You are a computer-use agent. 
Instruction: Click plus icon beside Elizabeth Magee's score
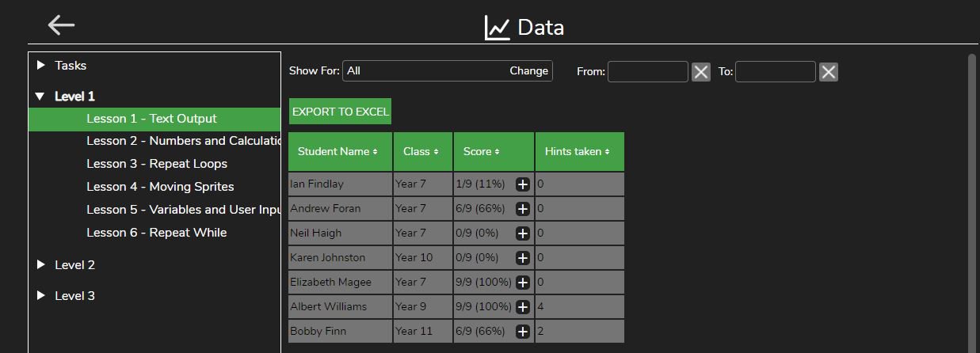click(523, 283)
